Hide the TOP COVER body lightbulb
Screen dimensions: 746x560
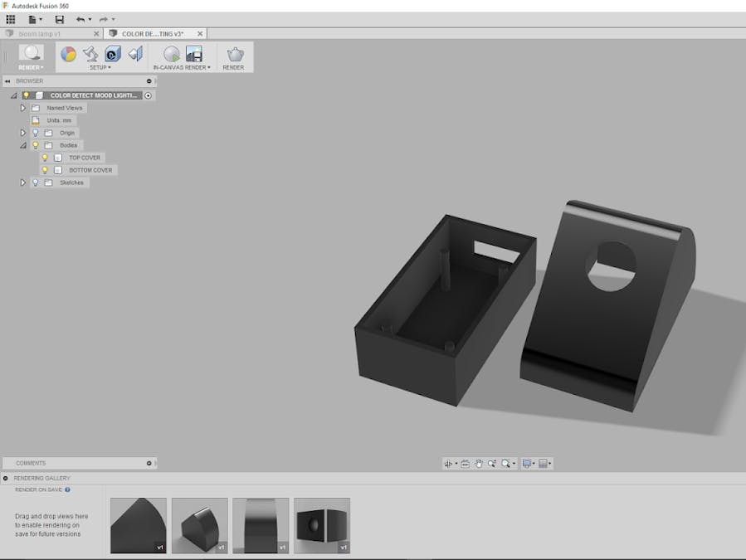click(x=45, y=158)
